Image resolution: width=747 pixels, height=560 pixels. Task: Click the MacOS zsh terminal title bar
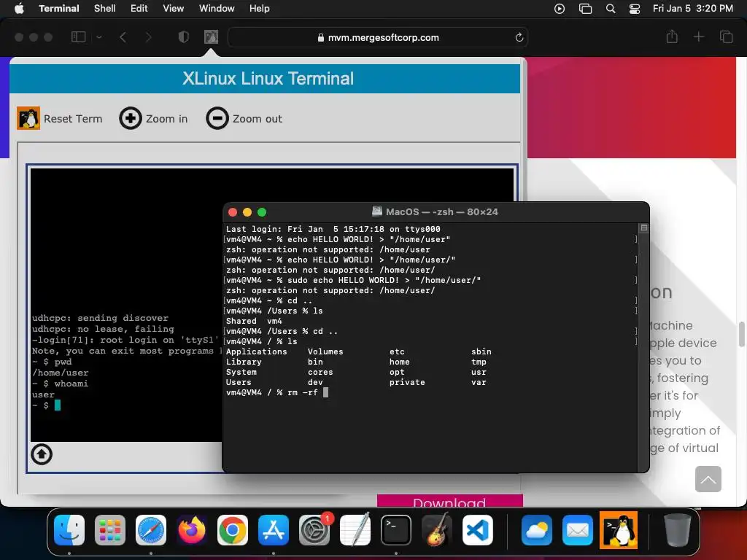tap(436, 212)
